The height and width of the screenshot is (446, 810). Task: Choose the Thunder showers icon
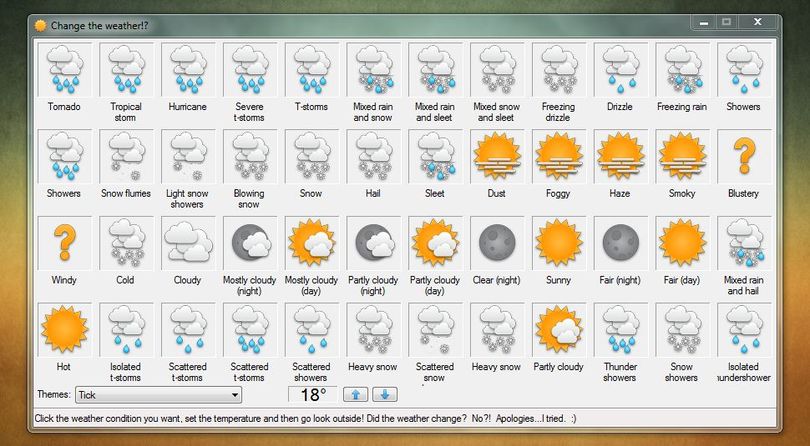point(620,330)
